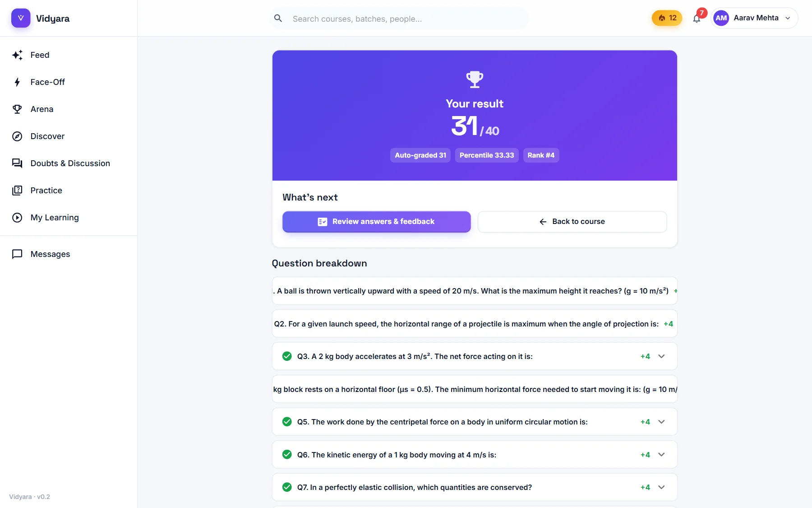Screen dimensions: 812x508
Task: Select Practice from the sidebar
Action: tap(69, 191)
